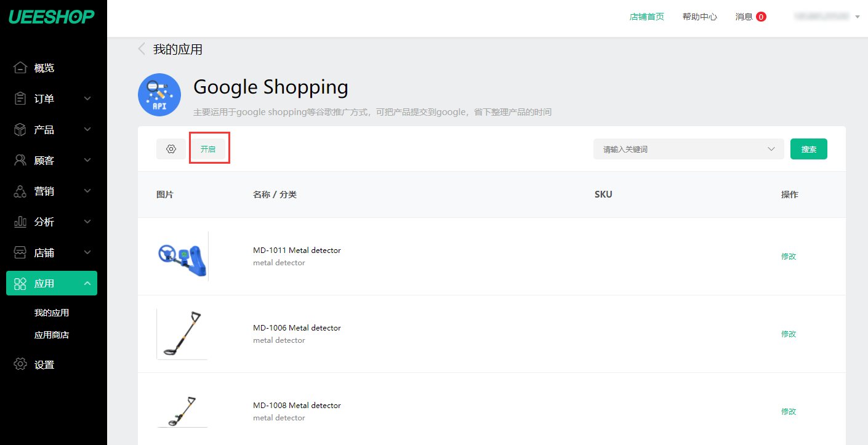Open the keyword search dropdown field
Viewport: 868px width, 445px height.
click(x=688, y=149)
